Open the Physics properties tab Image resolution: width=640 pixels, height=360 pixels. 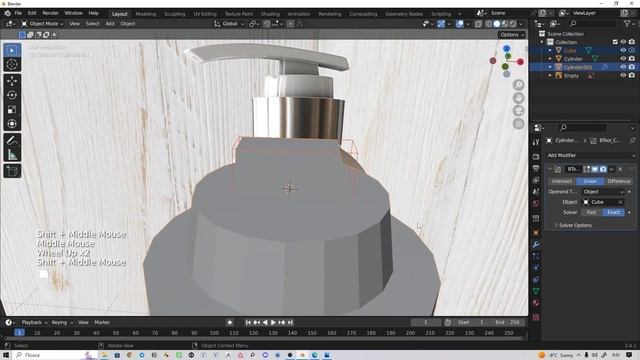tap(536, 268)
